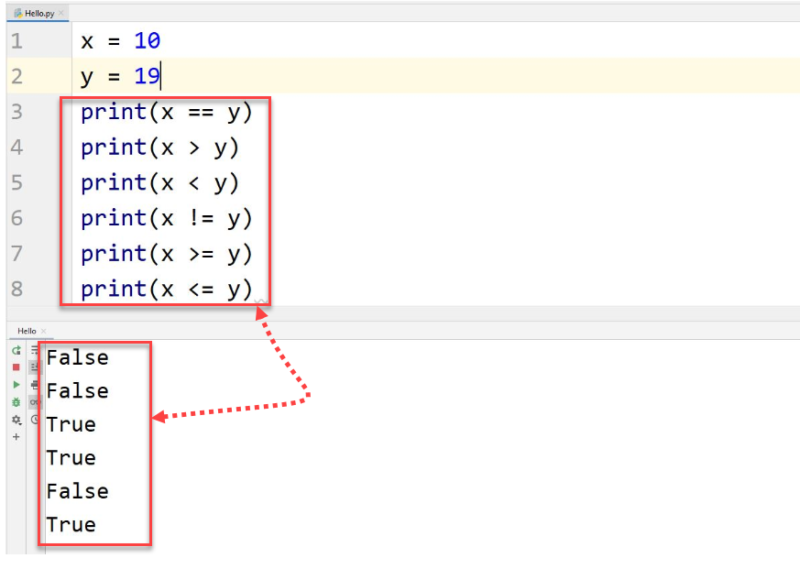
Task: Click the "print(x == y)" line
Action: click(166, 112)
